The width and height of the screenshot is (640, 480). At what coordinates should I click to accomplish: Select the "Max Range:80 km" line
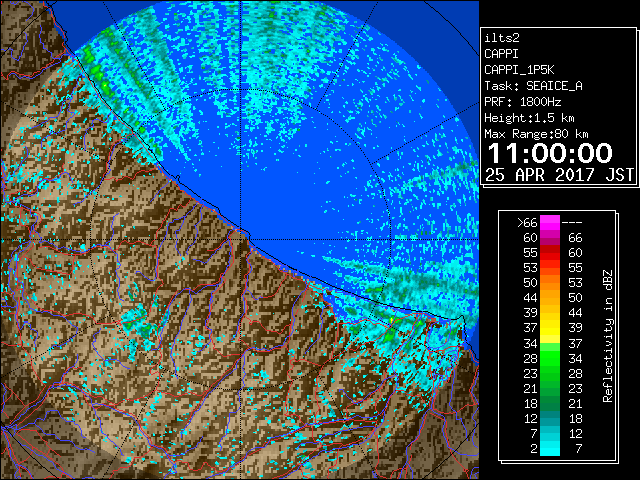coord(536,134)
